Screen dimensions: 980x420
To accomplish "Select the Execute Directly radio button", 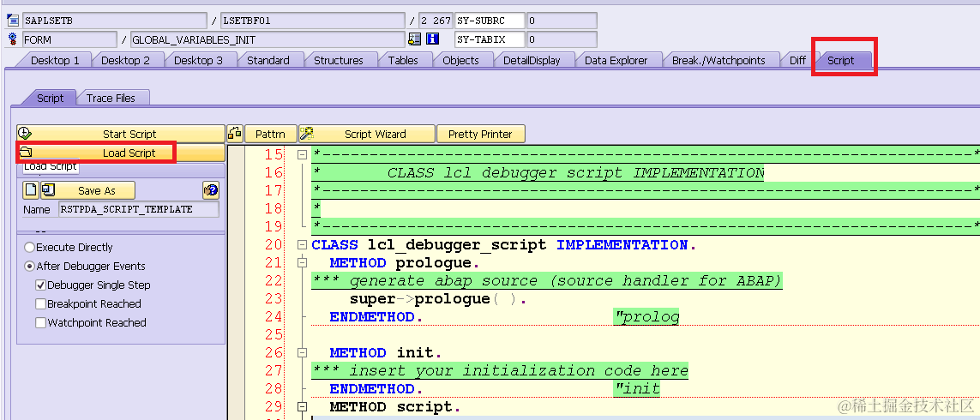I will (29, 248).
